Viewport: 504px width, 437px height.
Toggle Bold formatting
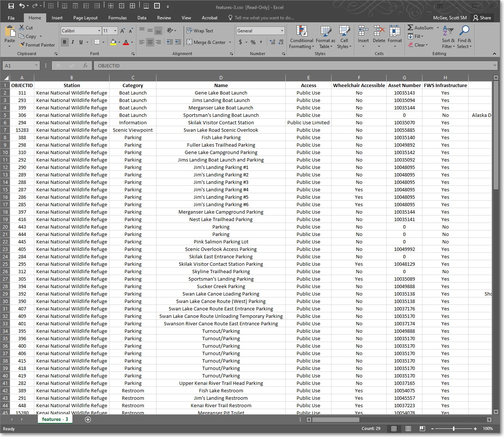[65, 42]
